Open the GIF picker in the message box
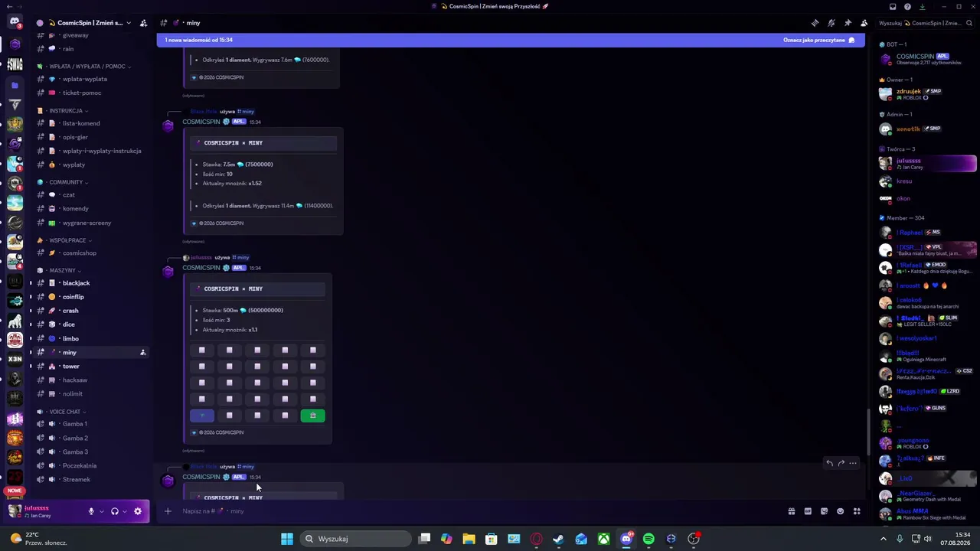The height and width of the screenshot is (551, 980). [x=808, y=511]
